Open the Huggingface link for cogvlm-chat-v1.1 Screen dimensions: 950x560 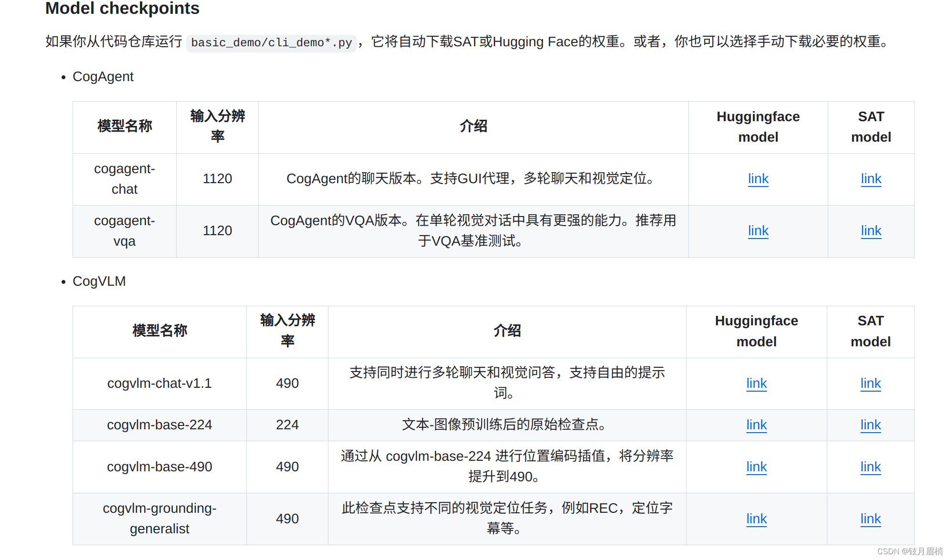tap(756, 383)
